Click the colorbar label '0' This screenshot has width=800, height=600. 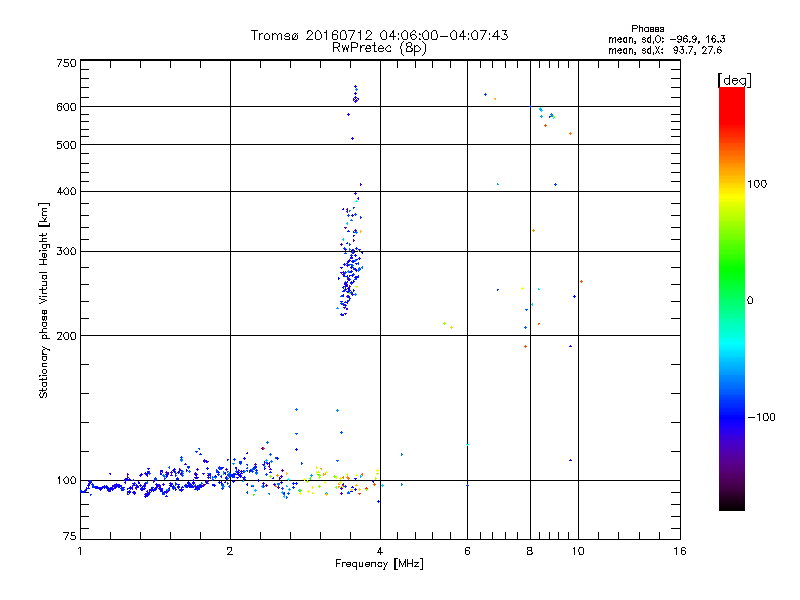(x=750, y=301)
